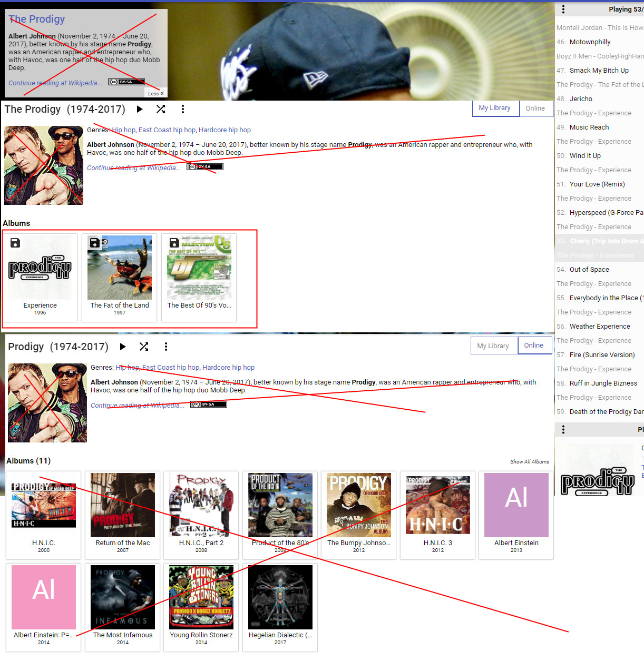
Task: Switch upper artist view to Online
Action: click(535, 108)
